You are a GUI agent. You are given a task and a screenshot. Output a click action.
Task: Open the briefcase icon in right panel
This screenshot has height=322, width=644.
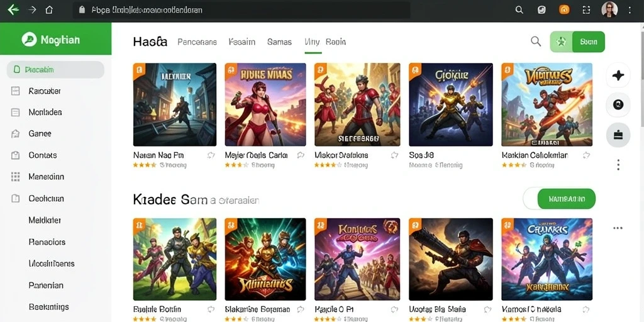pyautogui.click(x=618, y=135)
